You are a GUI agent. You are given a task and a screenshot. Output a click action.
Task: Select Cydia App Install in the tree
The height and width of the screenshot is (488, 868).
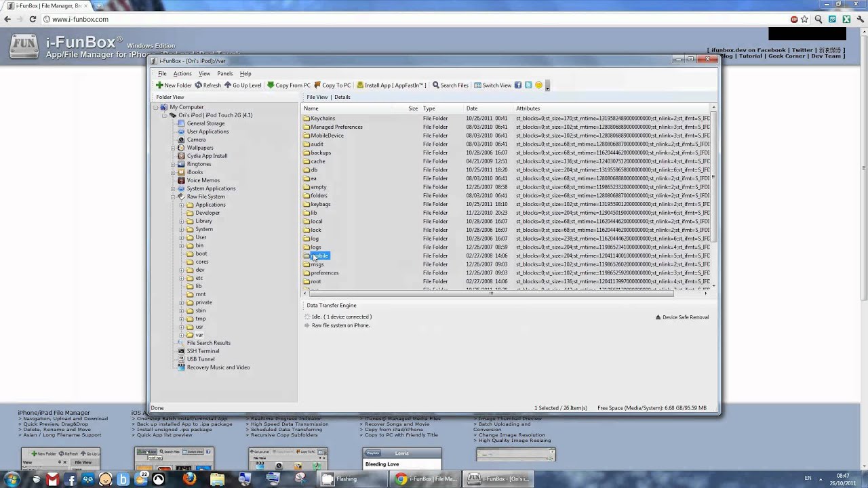[203, 156]
